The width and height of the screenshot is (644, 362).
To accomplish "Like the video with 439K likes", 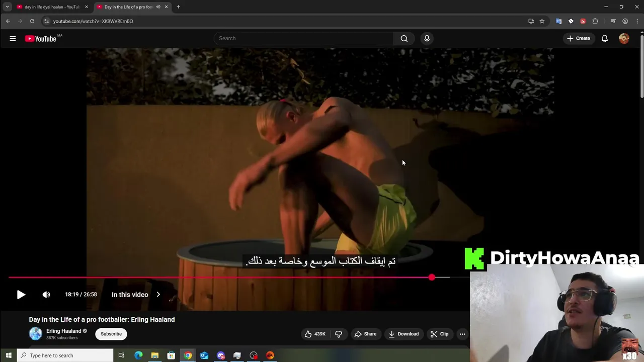I will pyautogui.click(x=315, y=334).
